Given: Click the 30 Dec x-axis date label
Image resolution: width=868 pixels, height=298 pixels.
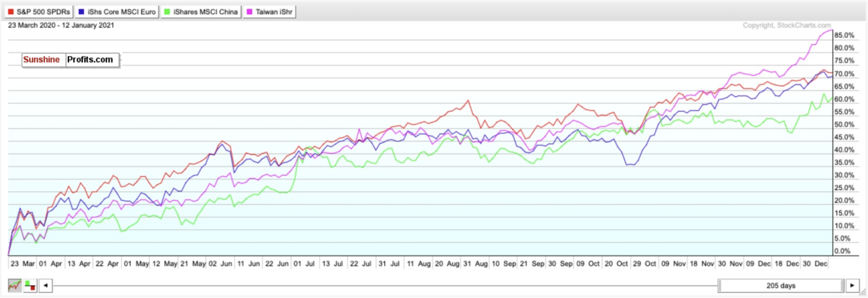Looking at the screenshot, I should 815,264.
